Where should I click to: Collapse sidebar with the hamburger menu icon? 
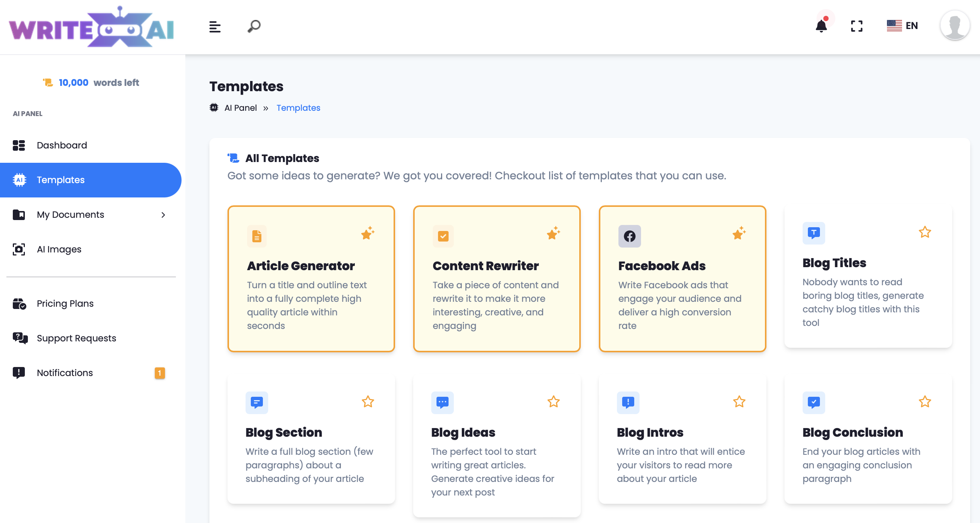pos(215,27)
